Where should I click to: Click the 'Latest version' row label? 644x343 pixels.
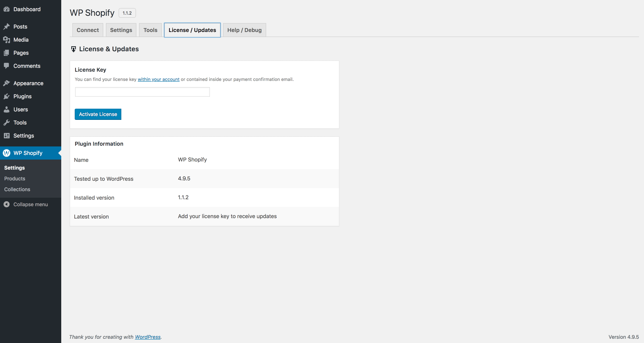pyautogui.click(x=91, y=217)
